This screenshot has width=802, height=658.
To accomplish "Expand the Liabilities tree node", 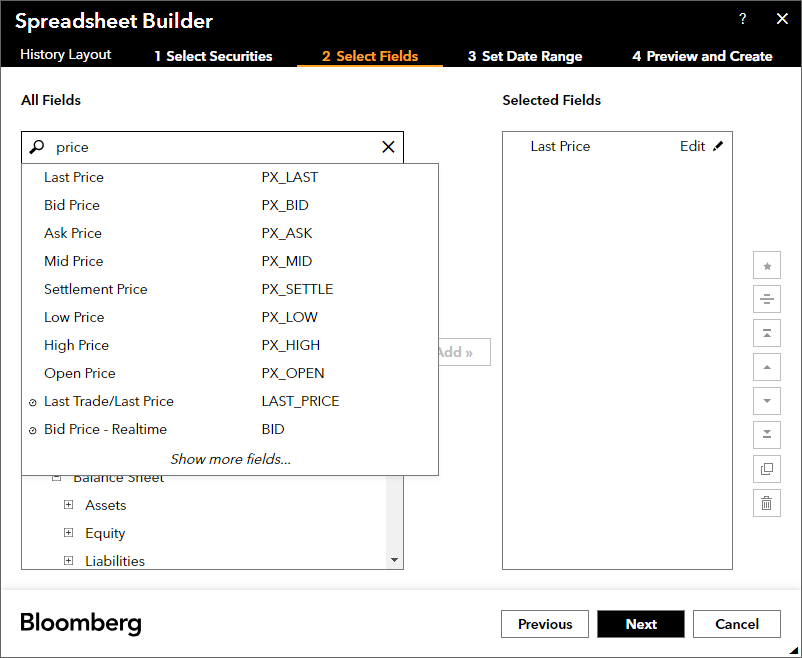I will click(x=68, y=561).
